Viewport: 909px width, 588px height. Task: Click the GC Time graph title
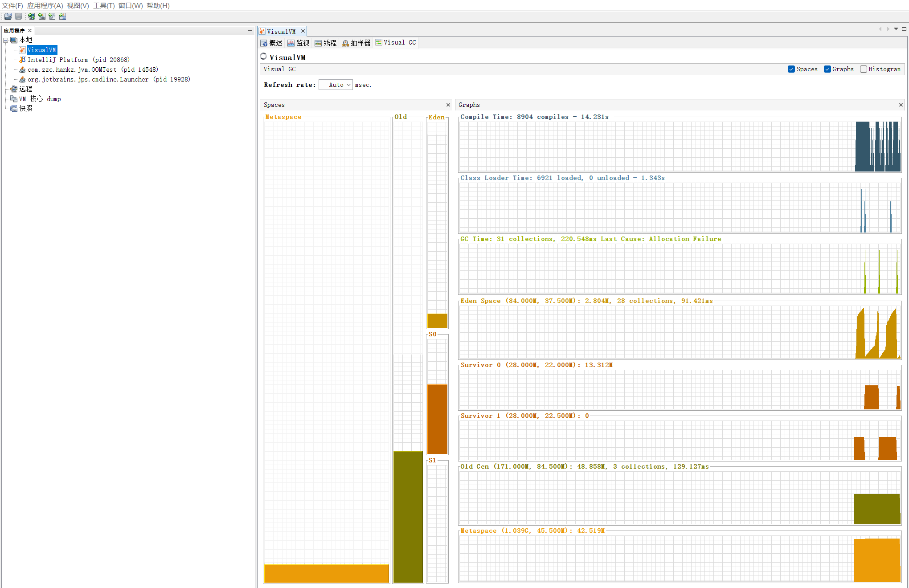pyautogui.click(x=590, y=239)
